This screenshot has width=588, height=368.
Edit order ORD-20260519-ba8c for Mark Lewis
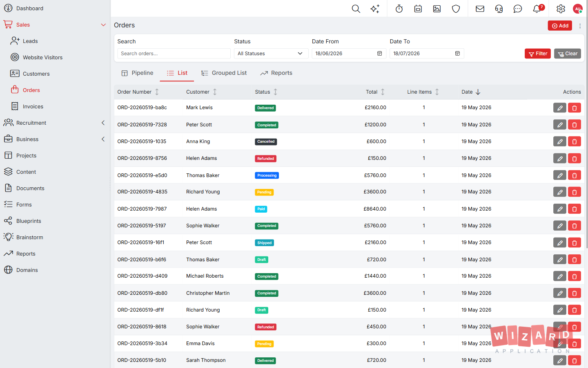click(x=560, y=108)
